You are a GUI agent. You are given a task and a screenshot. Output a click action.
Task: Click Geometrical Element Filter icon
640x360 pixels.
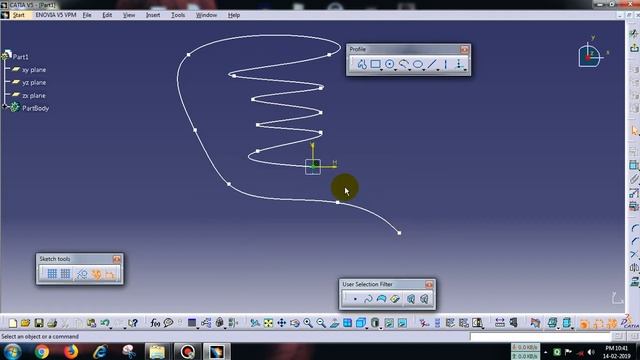point(424,299)
